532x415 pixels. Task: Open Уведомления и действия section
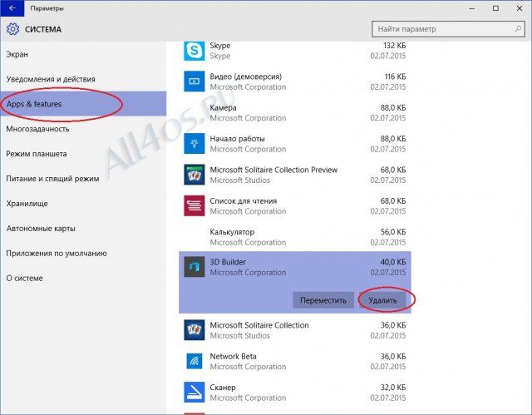[83, 79]
